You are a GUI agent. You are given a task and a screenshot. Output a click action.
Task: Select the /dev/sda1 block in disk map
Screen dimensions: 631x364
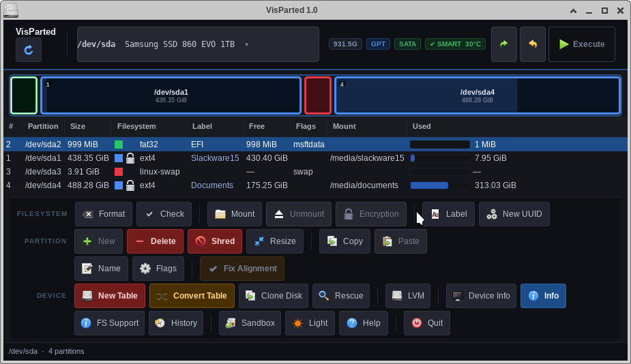point(171,95)
